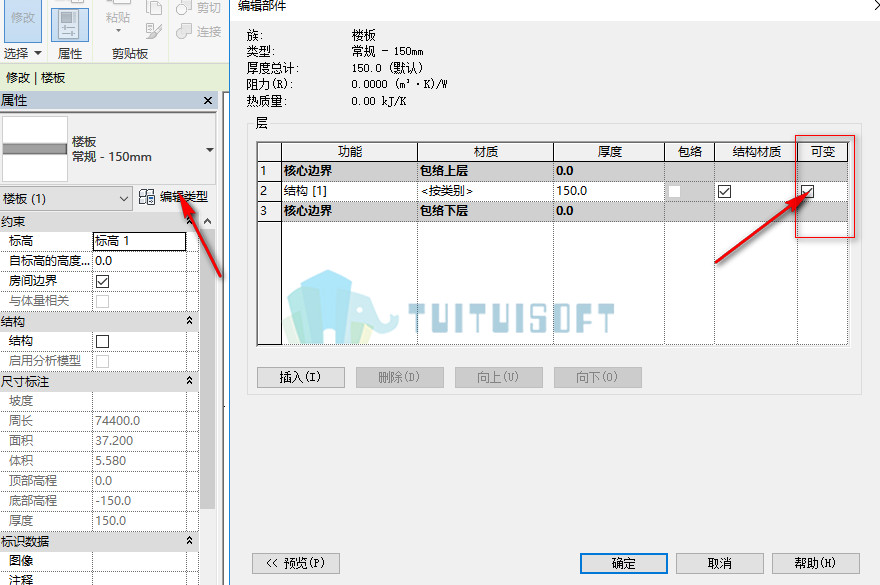Screen dimensions: 880x585
Task: Click the 自标高的高度 value 0.0
Action: pos(139,261)
